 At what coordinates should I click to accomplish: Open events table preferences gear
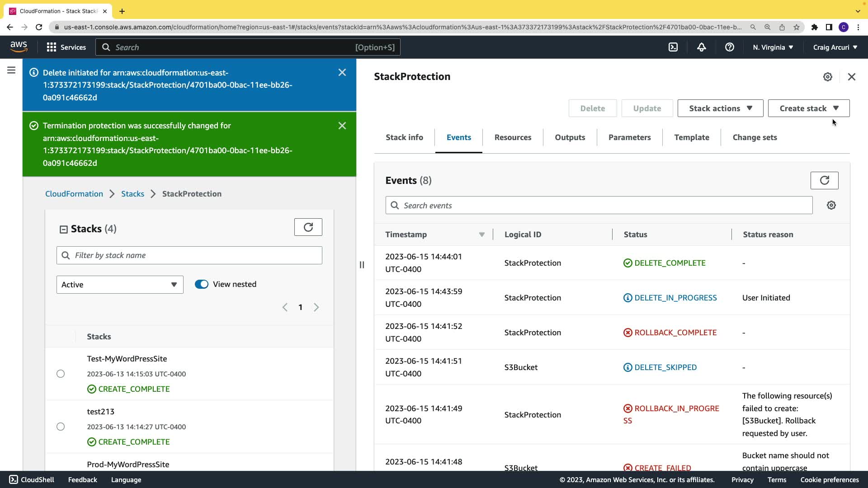(x=831, y=205)
